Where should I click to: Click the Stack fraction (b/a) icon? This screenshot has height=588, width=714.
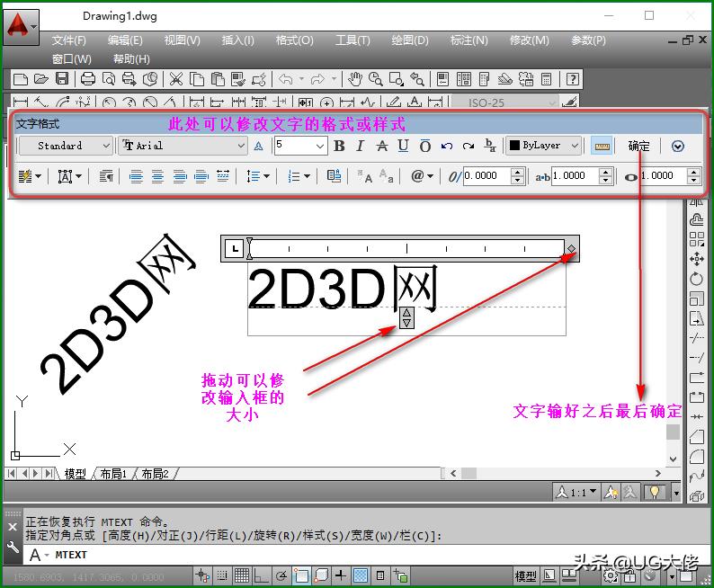(490, 146)
